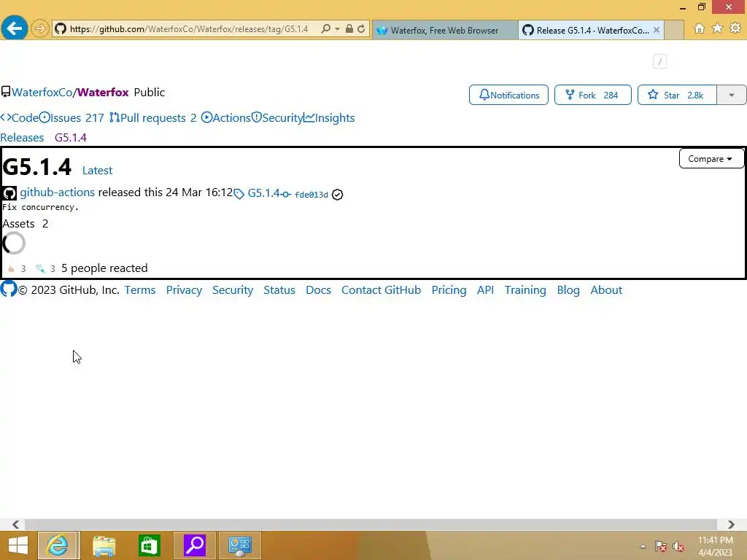Open the Insights tab
The image size is (747, 560).
(x=329, y=117)
